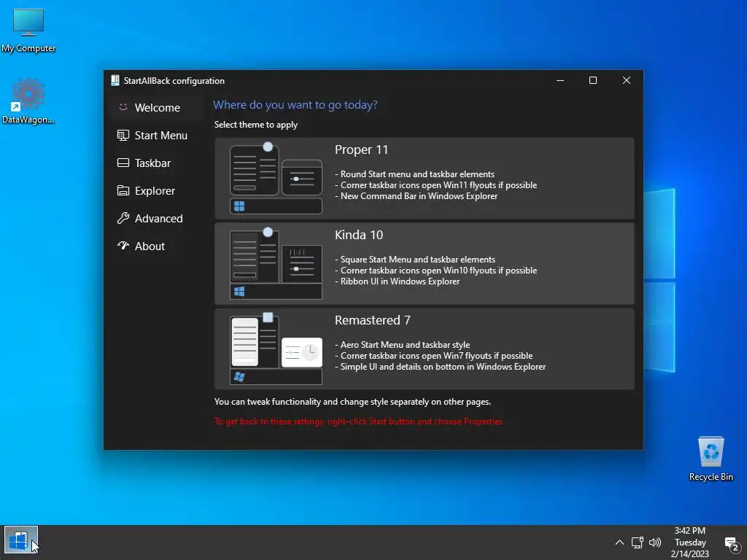
Task: Click the Kinda 10 preview thumbnail
Action: 276,264
